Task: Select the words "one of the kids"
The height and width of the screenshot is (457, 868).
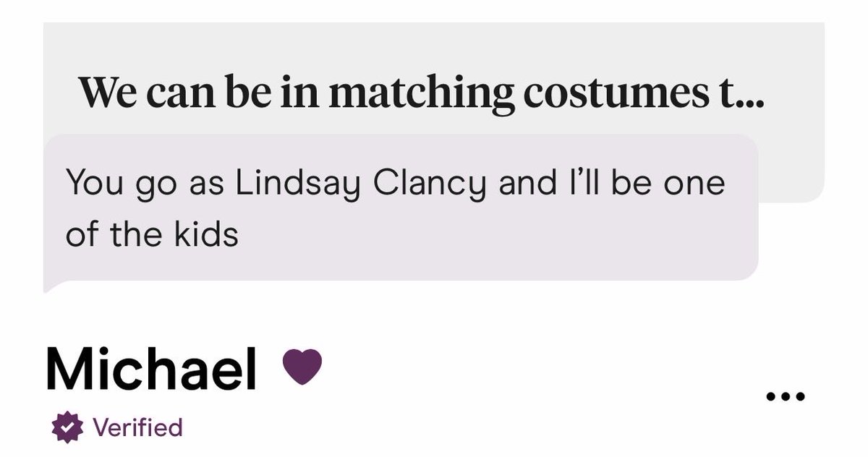Action: (396, 210)
